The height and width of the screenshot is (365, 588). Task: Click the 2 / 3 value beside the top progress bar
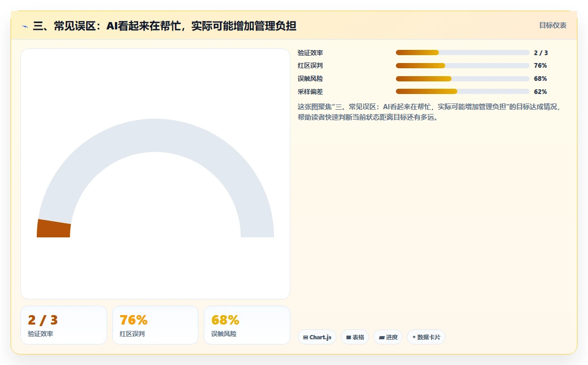(x=541, y=53)
